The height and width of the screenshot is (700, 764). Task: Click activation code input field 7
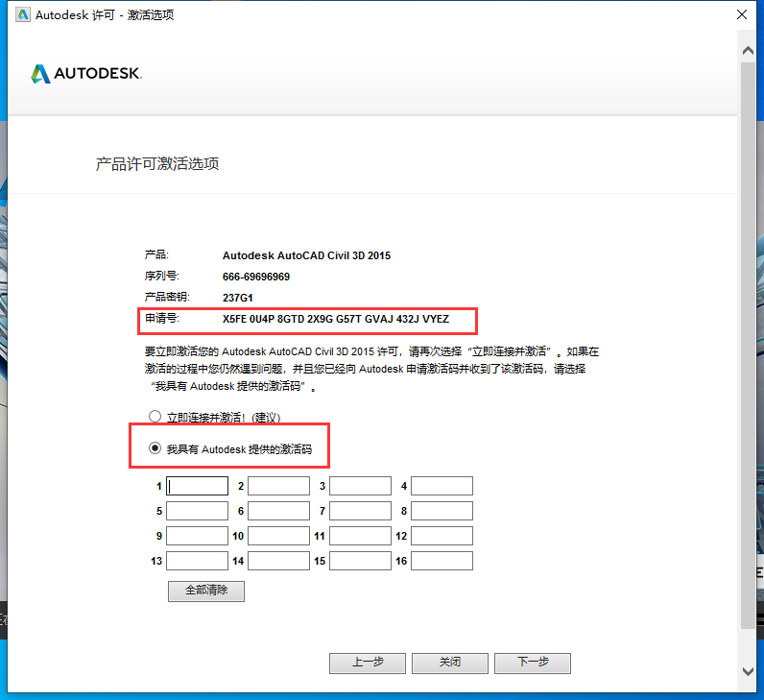360,511
